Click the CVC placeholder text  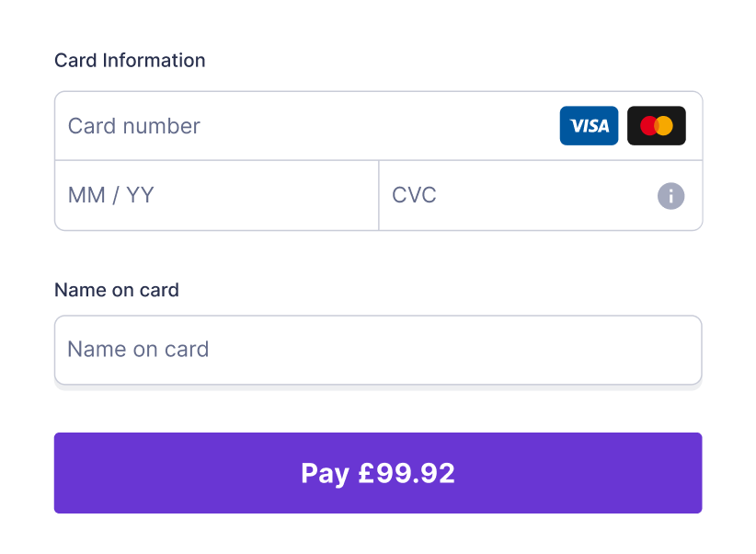(414, 195)
